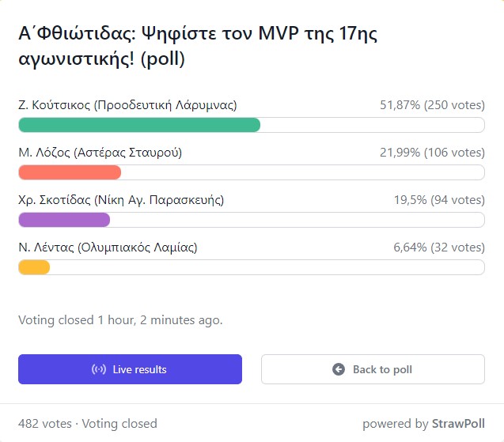
Task: Click the poll title about MVP της 17ης αγωνιστικής
Action: point(198,46)
